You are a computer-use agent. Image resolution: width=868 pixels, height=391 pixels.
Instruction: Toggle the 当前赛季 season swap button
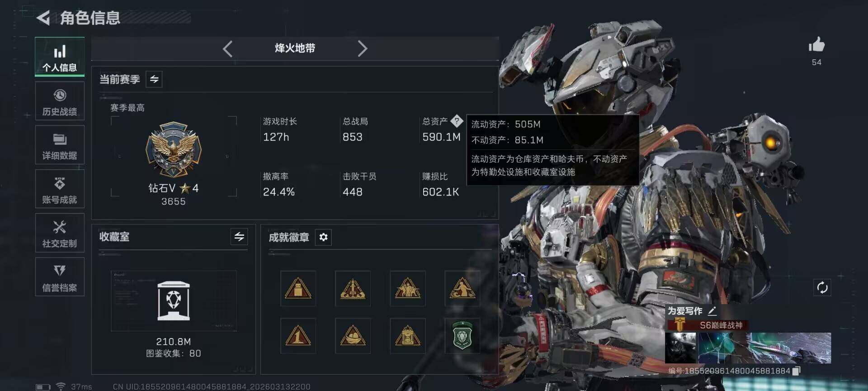tap(154, 80)
